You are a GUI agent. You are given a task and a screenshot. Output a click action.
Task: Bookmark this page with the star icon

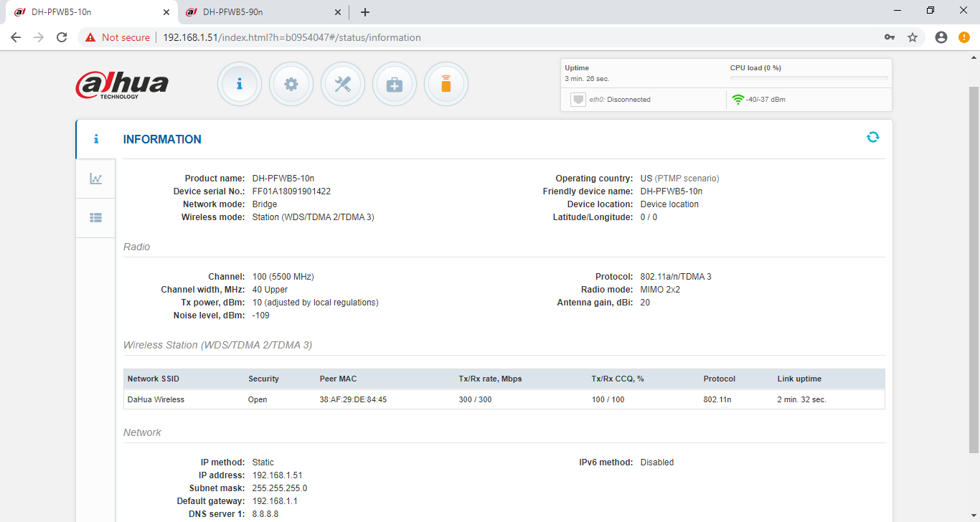pyautogui.click(x=913, y=37)
